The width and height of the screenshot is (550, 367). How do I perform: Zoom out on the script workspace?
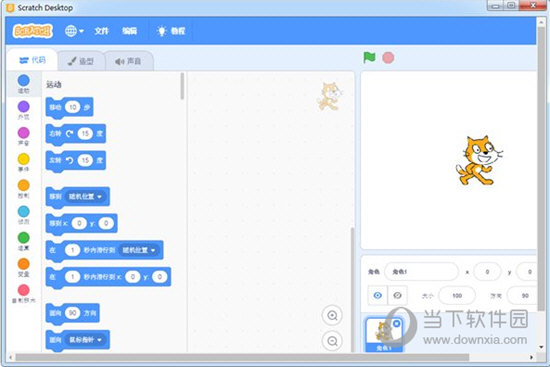pyautogui.click(x=332, y=341)
